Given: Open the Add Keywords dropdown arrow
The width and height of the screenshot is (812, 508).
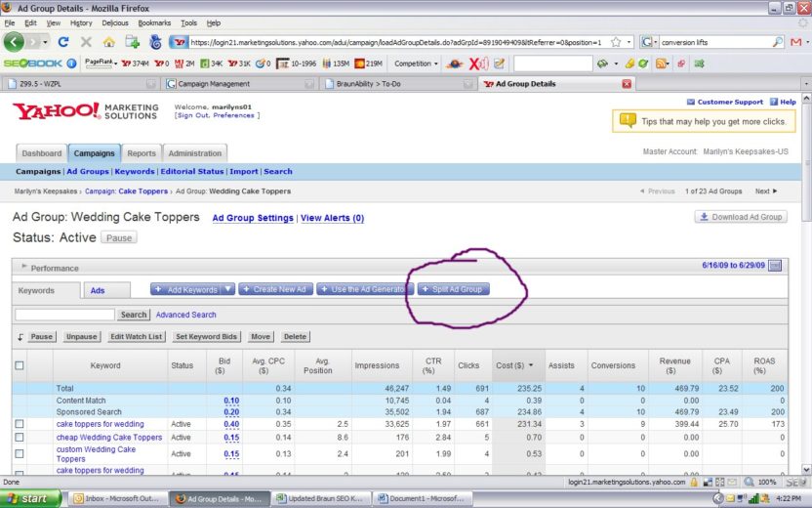Looking at the screenshot, I should pyautogui.click(x=227, y=289).
